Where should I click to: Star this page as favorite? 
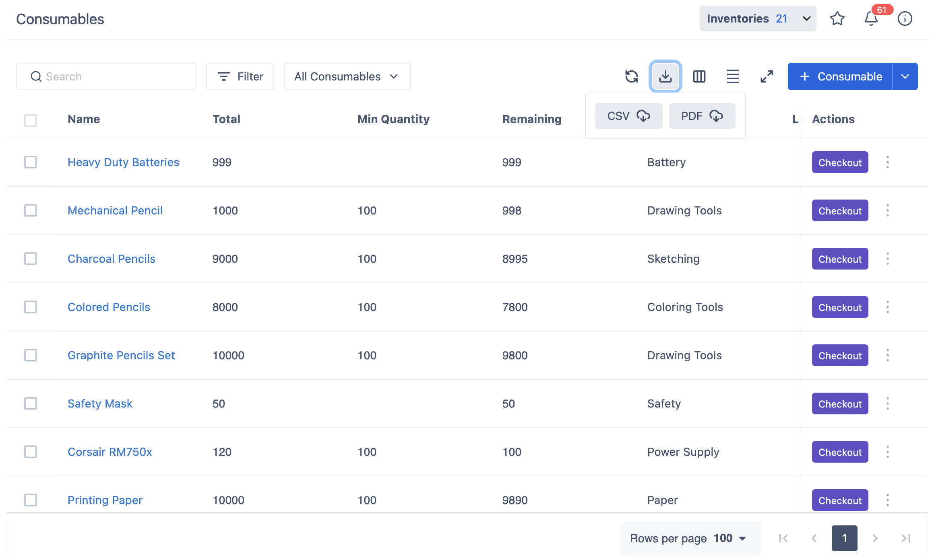[x=837, y=19]
